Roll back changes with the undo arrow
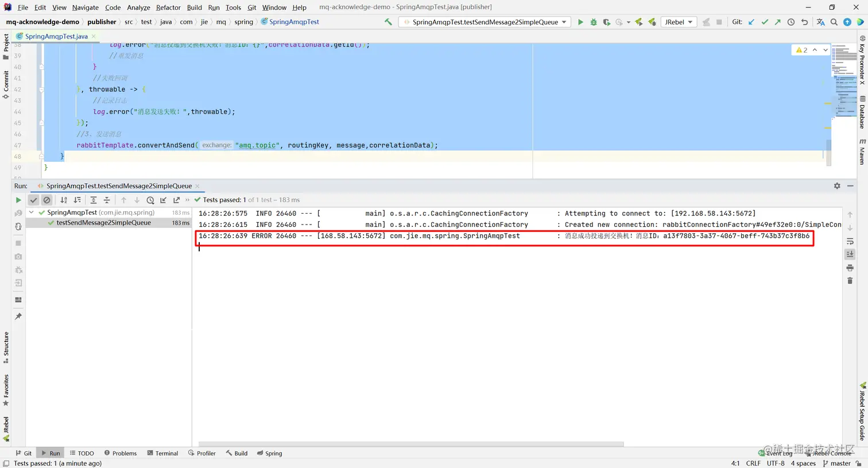The height and width of the screenshot is (468, 868). click(804, 22)
